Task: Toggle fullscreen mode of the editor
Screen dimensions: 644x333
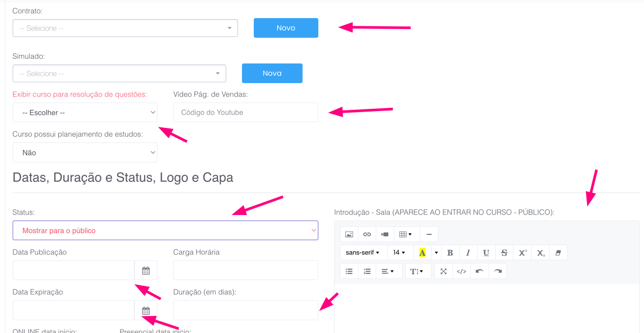Action: 444,271
